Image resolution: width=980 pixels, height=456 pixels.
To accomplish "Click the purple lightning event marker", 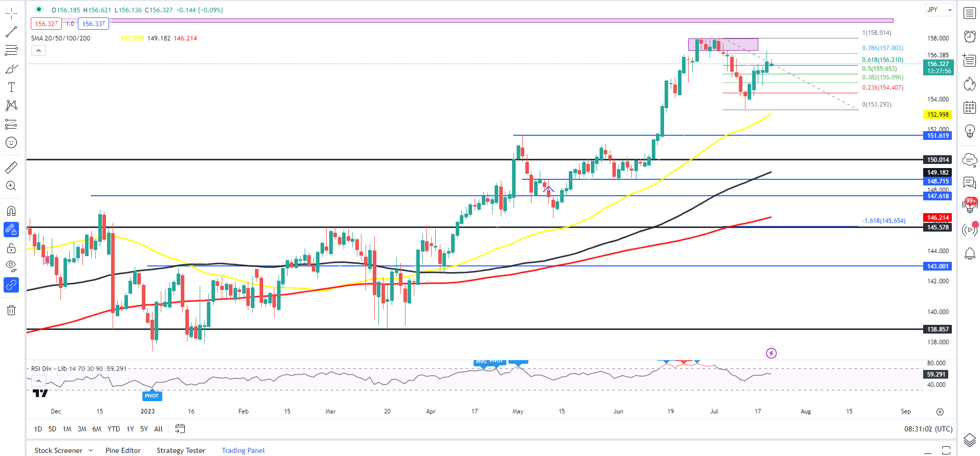I will coord(771,353).
